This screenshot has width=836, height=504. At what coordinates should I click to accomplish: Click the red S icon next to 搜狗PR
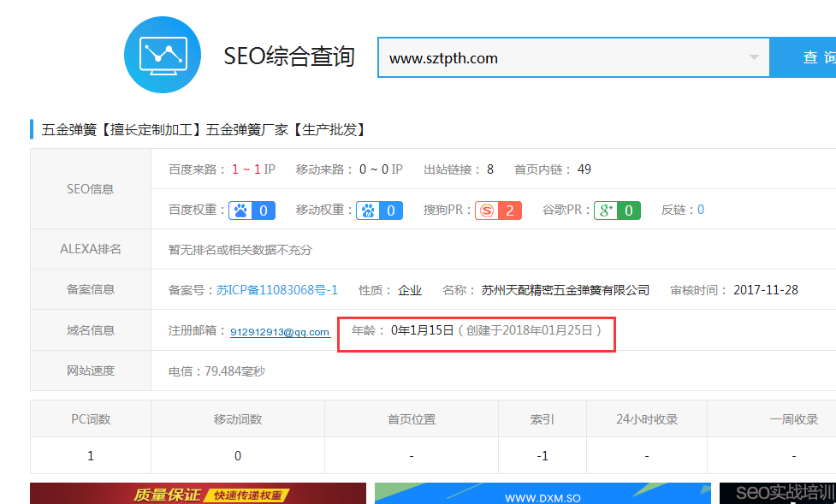486,210
